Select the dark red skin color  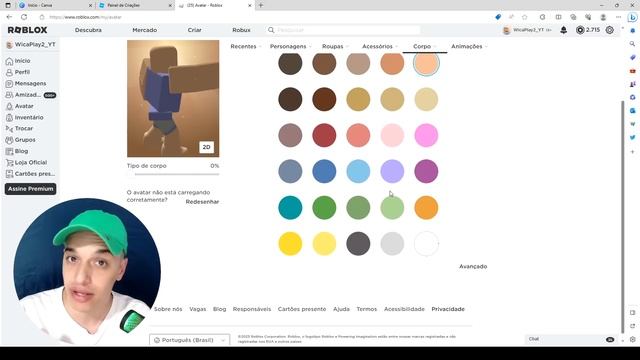point(324,136)
